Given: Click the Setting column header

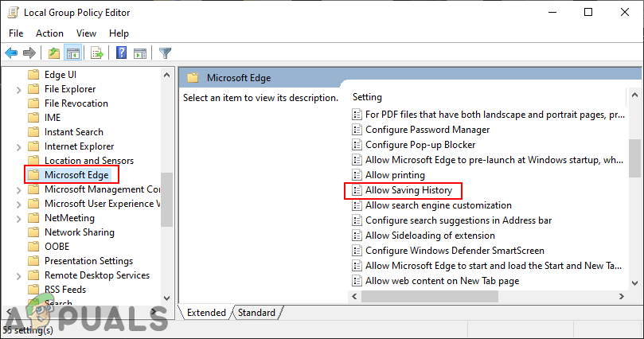Looking at the screenshot, I should [368, 97].
